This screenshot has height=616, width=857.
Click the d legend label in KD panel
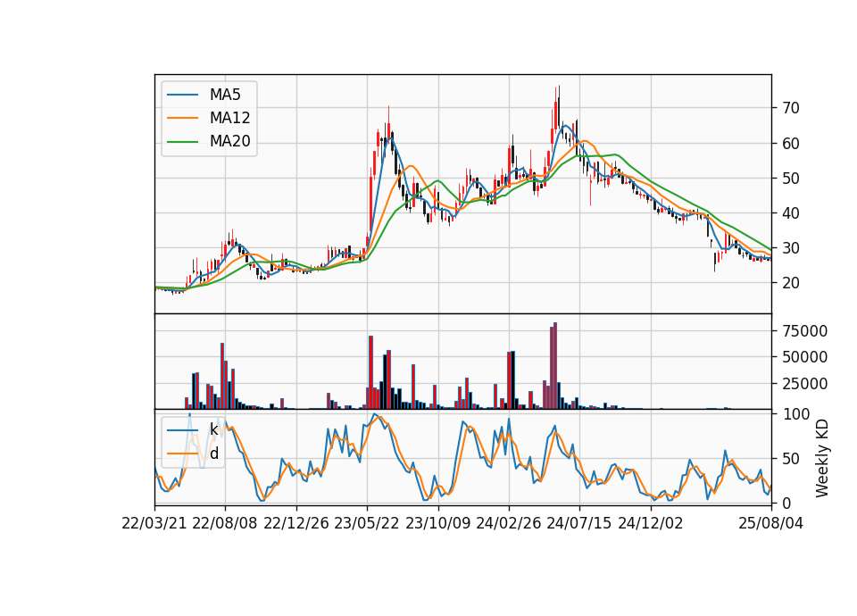tap(214, 454)
